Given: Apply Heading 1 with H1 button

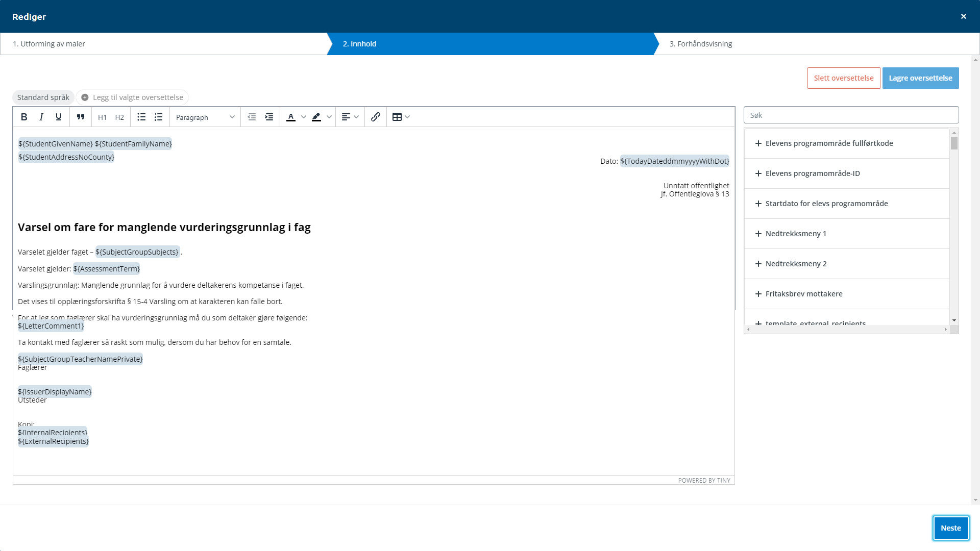Looking at the screenshot, I should tap(102, 117).
